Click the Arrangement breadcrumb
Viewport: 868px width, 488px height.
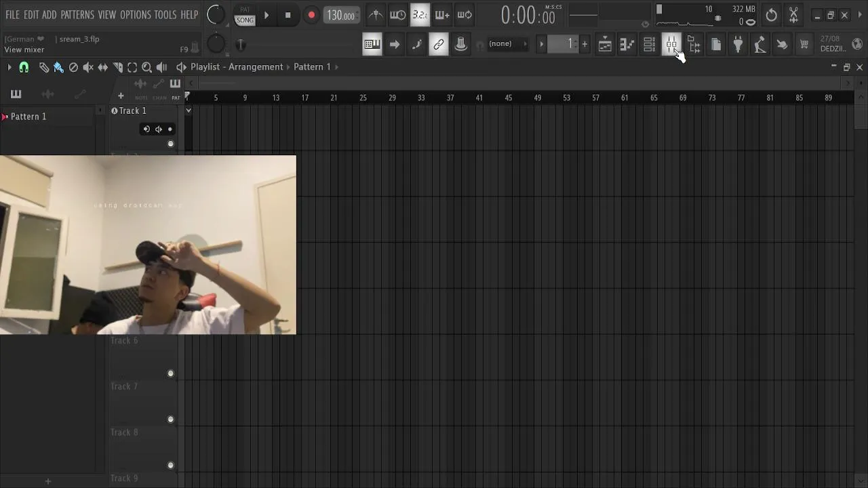(x=256, y=67)
